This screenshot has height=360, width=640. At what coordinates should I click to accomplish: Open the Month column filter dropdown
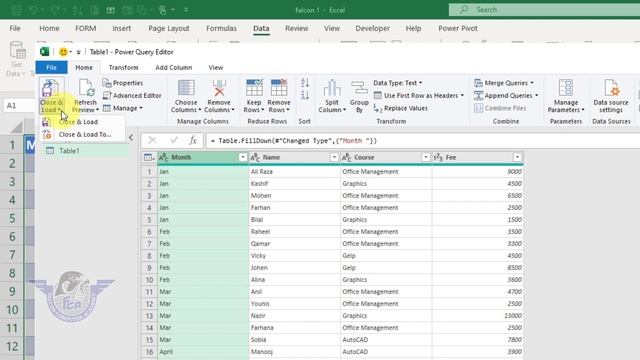[x=243, y=158]
